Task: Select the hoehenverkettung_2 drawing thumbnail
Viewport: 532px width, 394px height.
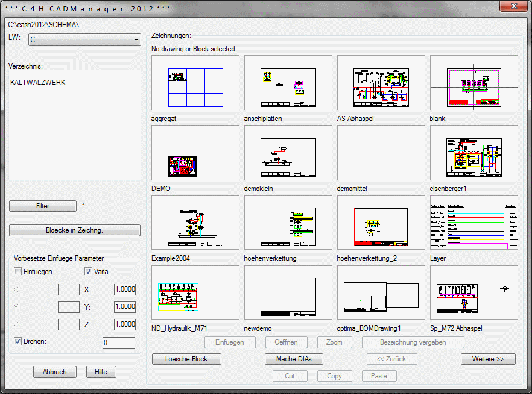Action: (381, 224)
